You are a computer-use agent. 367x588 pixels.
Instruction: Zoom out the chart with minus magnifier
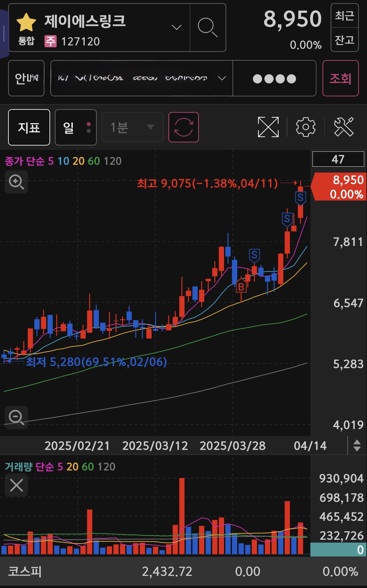point(16,417)
